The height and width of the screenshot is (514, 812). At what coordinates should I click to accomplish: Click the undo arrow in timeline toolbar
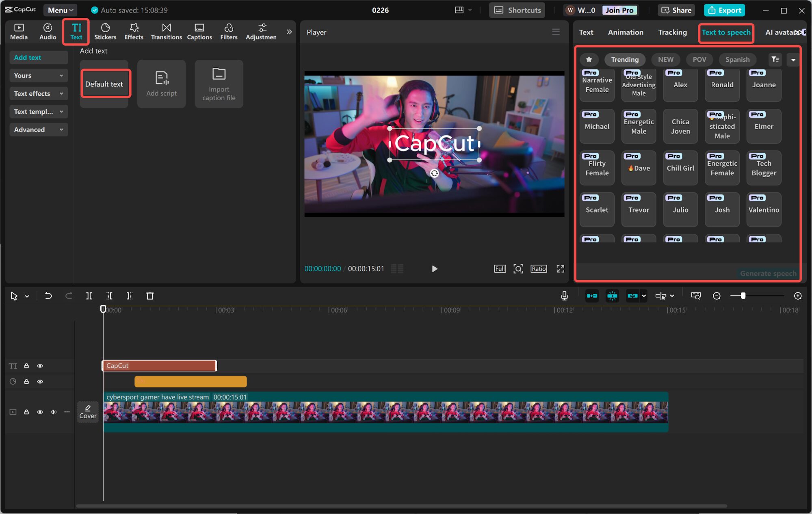[x=48, y=296]
